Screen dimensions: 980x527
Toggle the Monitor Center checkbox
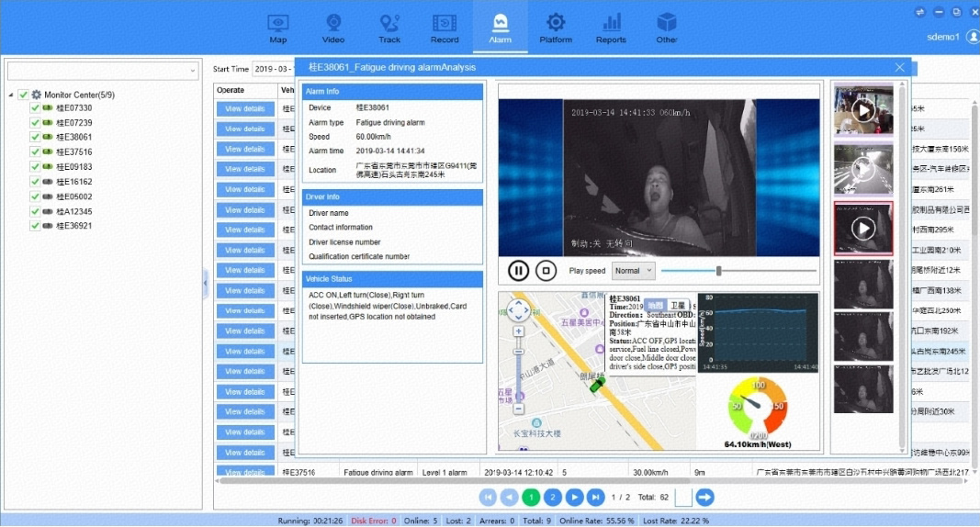23,95
